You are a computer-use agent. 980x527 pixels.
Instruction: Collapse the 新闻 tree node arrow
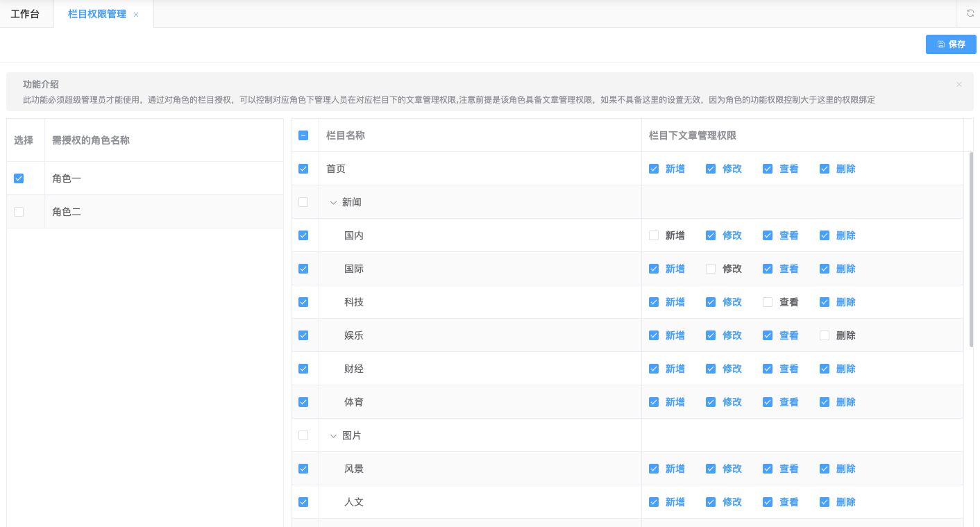click(333, 202)
